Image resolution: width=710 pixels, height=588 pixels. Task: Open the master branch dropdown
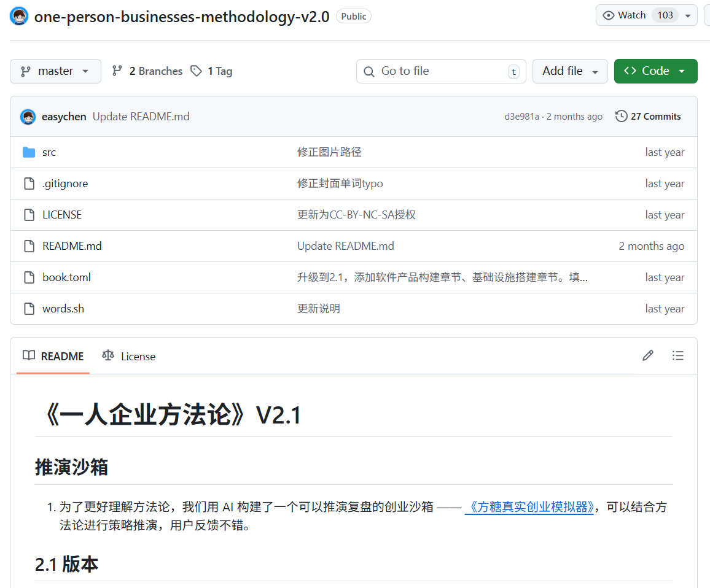click(55, 71)
